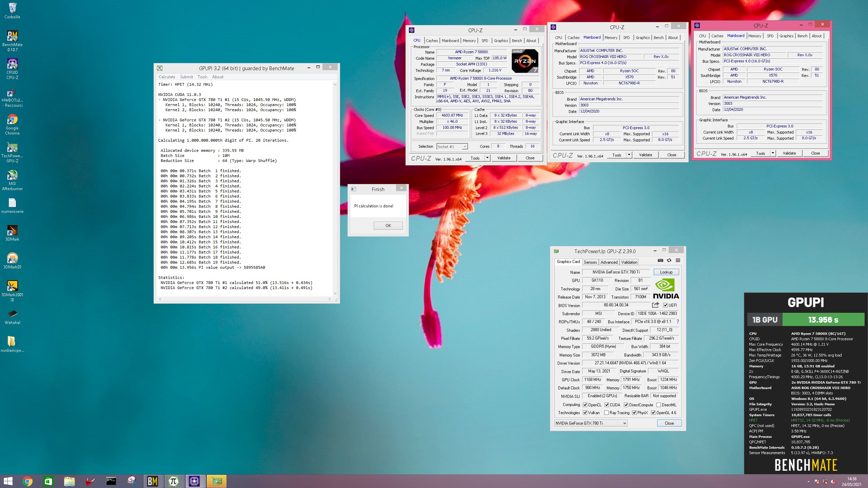Open the numeroserie text file icon
The width and height of the screenshot is (868, 488).
click(12, 205)
